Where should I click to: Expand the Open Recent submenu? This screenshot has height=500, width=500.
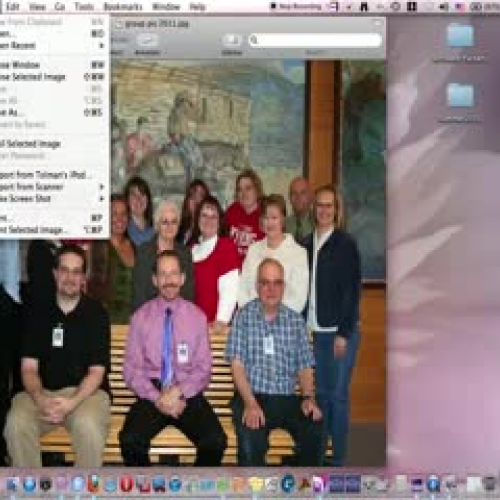53,45
